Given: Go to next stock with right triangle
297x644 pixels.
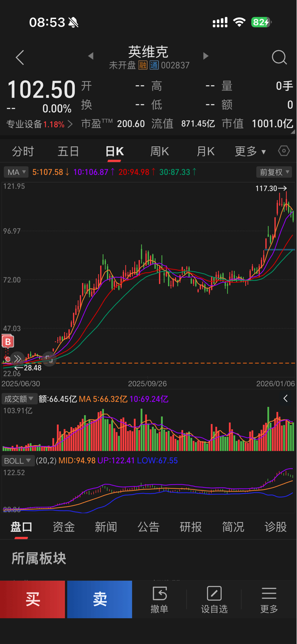Looking at the screenshot, I should click(x=206, y=56).
